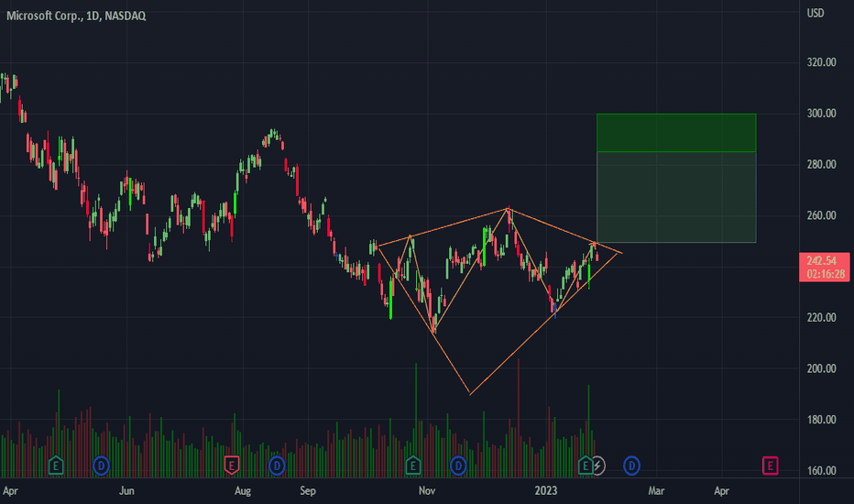854x504 pixels.
Task: Click the Nov time axis label
Action: tap(427, 491)
